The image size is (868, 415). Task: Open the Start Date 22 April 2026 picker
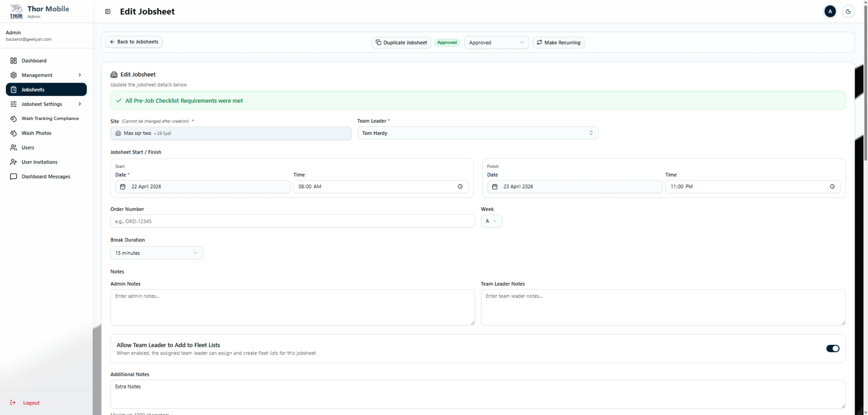(x=203, y=187)
